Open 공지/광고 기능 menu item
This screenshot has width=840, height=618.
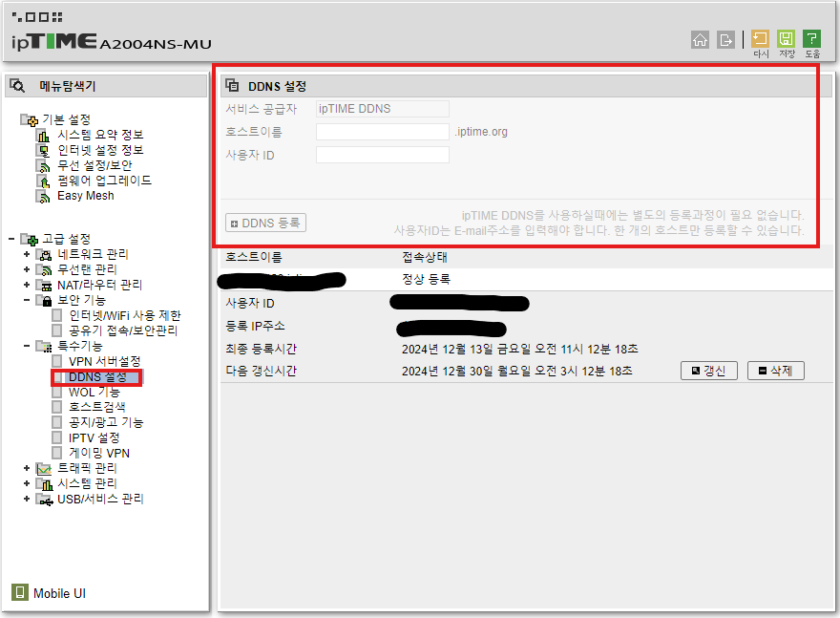(106, 423)
